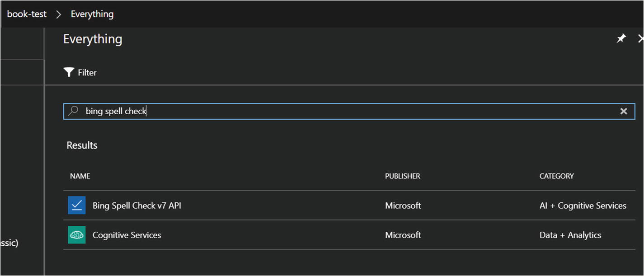Select the Everything breadcrumb item
Screen dimensions: 644x276
coord(92,14)
